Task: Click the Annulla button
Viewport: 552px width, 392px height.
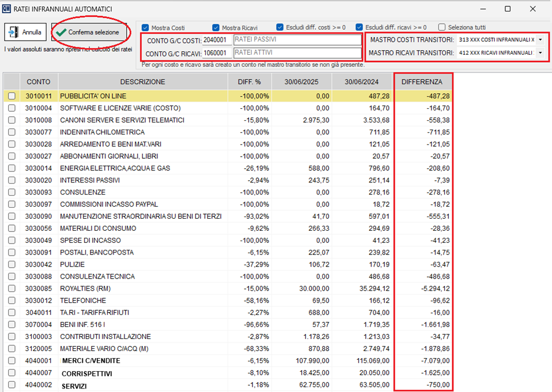Action: tap(25, 32)
